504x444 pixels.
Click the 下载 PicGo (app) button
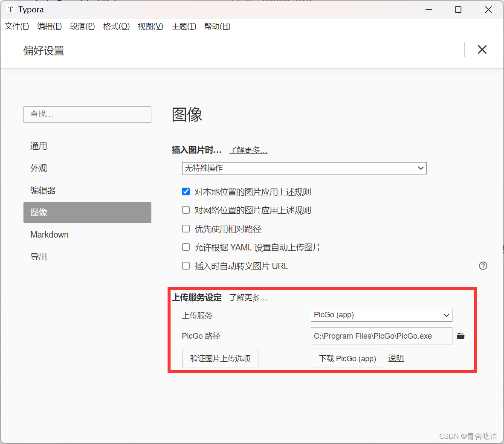[348, 358]
